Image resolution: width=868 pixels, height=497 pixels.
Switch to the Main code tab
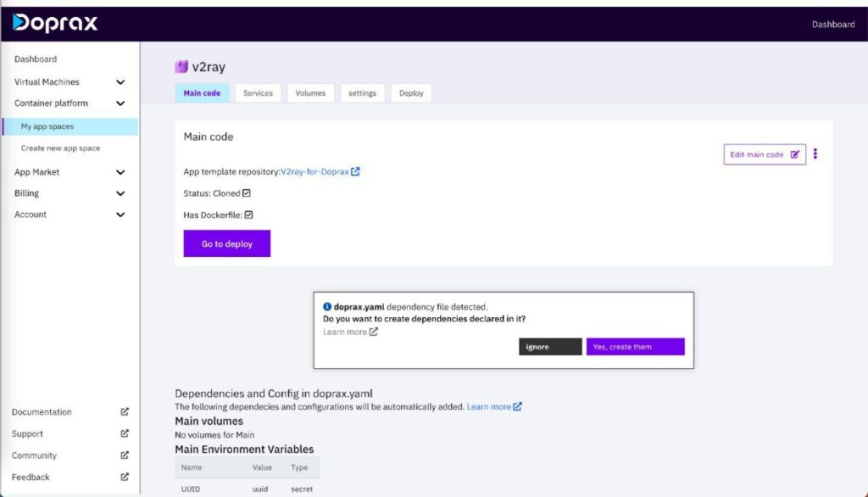point(202,93)
